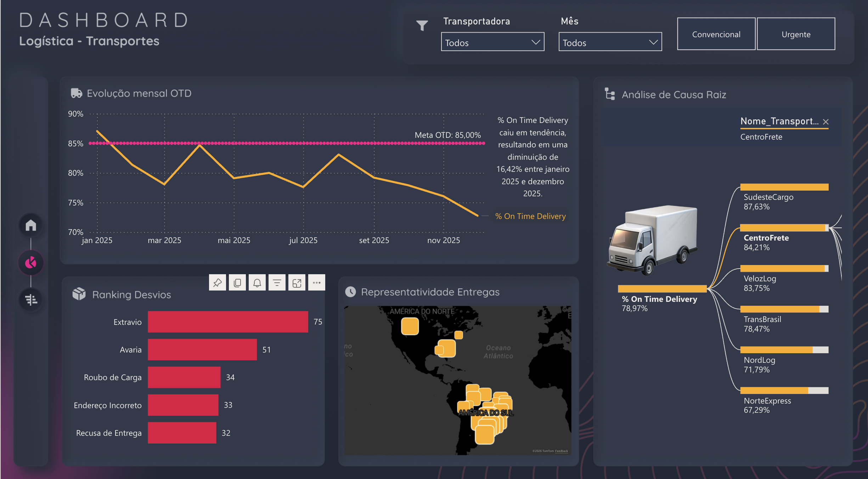
Task: Click the smart narrative summary text
Action: 533,157
